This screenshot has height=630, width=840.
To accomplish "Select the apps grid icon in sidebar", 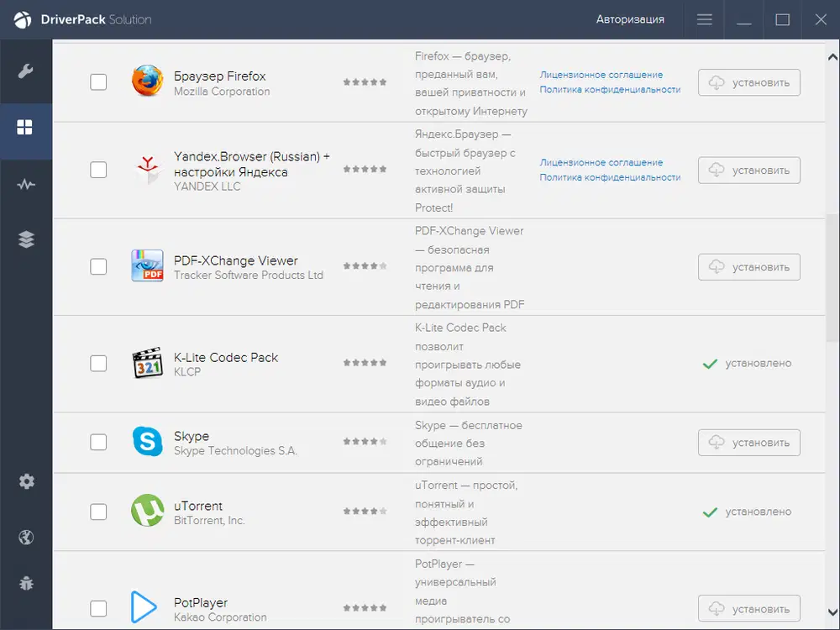I will [x=24, y=128].
